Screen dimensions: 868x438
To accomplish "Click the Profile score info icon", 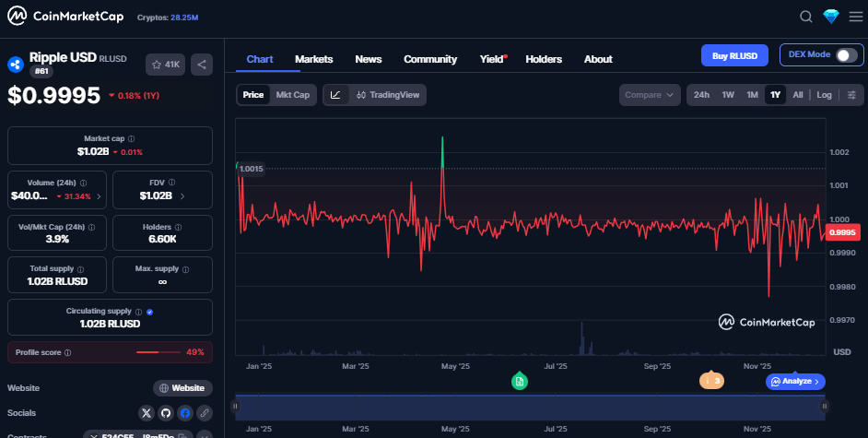I will pyautogui.click(x=67, y=353).
